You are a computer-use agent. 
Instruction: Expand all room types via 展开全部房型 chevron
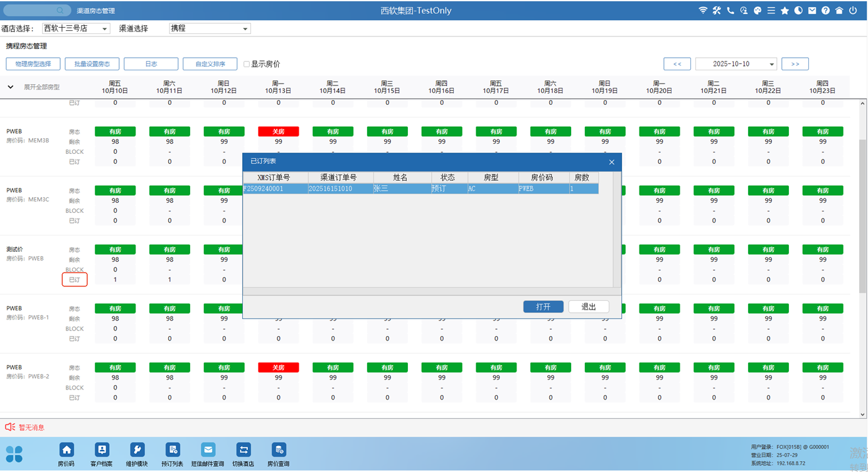(x=11, y=87)
